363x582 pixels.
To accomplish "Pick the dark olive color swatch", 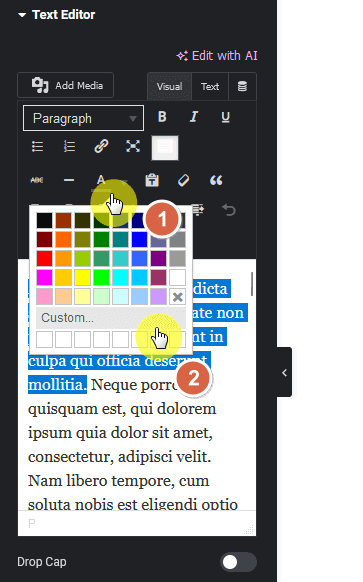I will pyautogui.click(x=82, y=220).
